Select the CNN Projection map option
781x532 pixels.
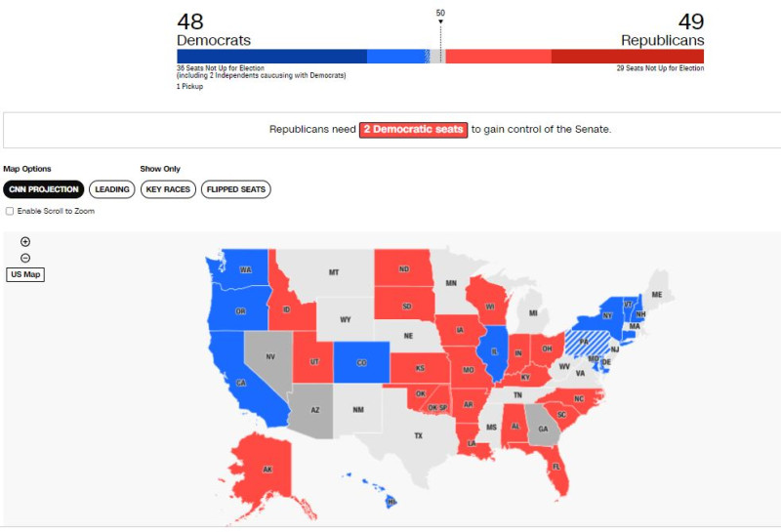43,189
